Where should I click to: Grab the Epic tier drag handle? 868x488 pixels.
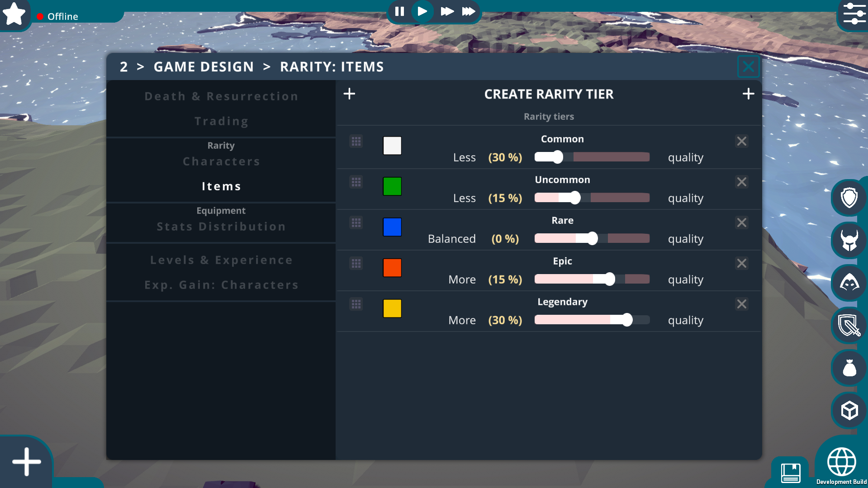356,263
